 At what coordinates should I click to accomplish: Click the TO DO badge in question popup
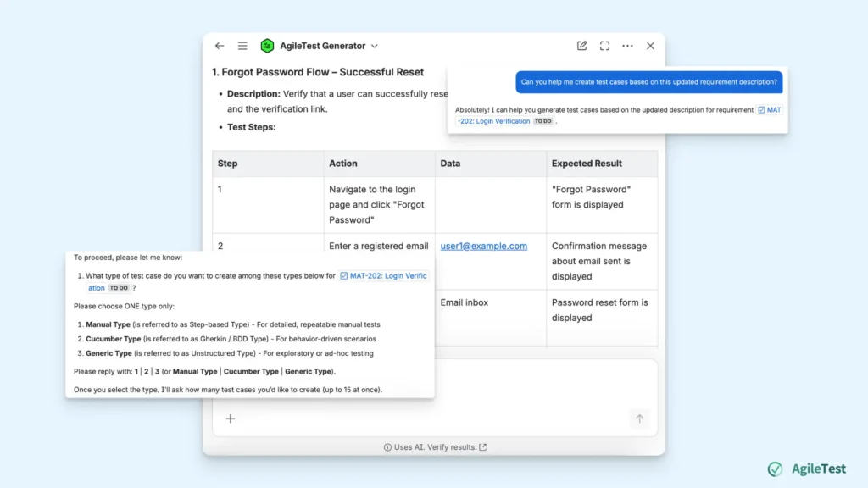119,288
